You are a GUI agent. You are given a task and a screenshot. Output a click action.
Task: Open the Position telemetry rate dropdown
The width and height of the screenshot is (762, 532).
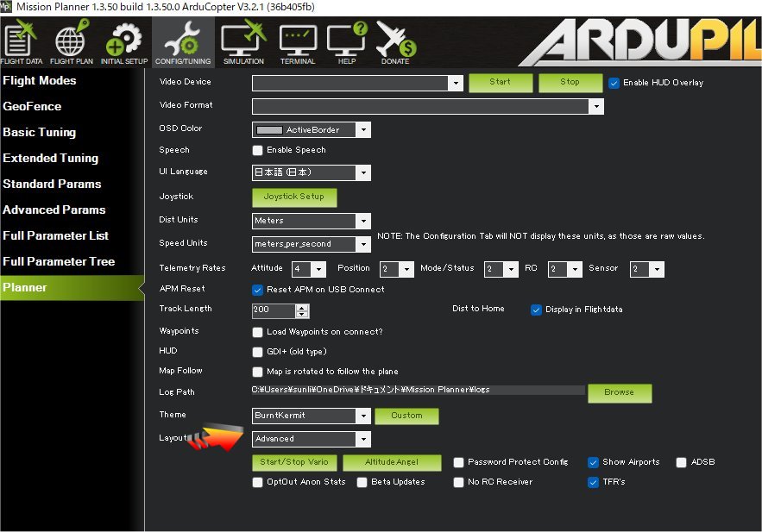(x=406, y=269)
